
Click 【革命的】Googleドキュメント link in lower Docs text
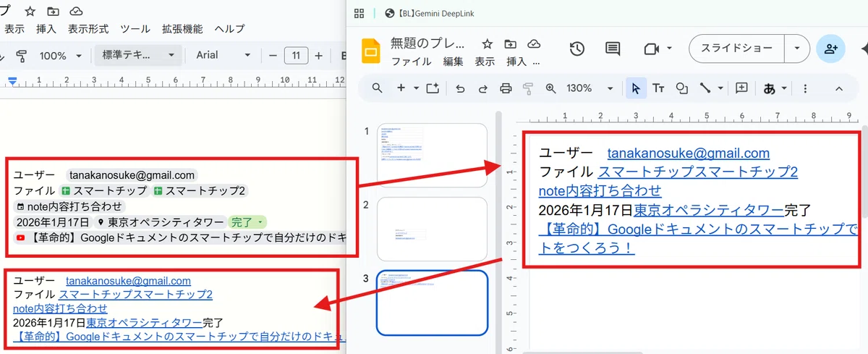[x=181, y=337]
